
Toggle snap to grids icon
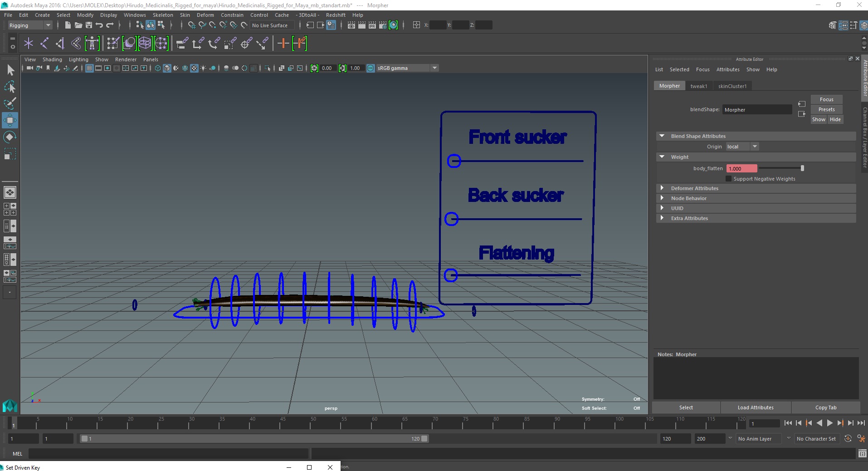click(x=191, y=25)
